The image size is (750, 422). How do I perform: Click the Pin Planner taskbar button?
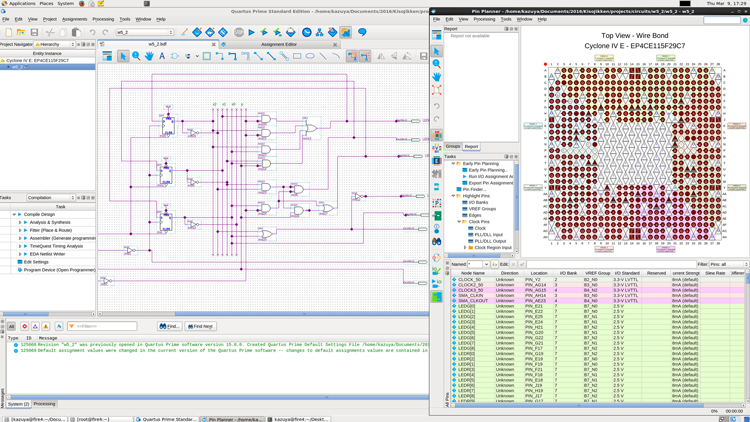(x=232, y=419)
